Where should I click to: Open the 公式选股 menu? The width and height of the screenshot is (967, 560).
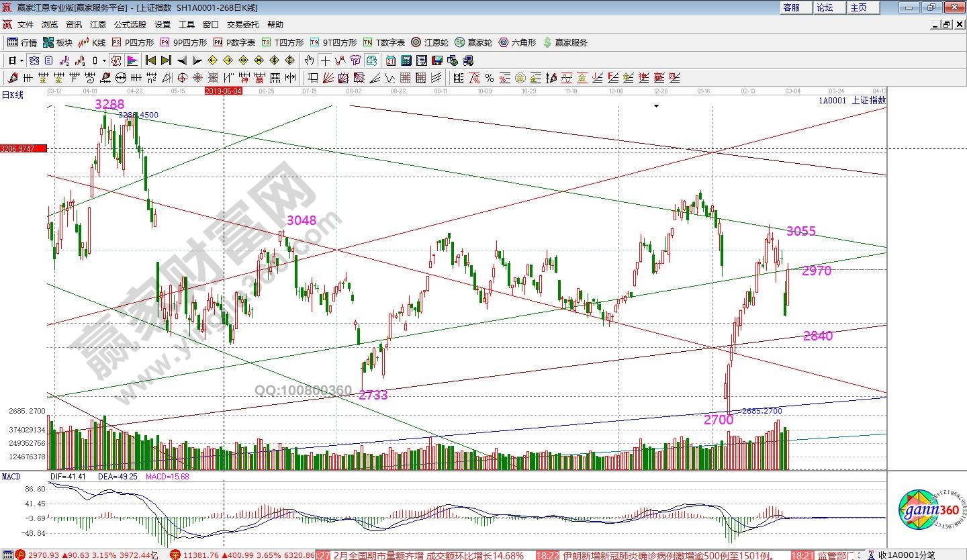click(x=130, y=24)
